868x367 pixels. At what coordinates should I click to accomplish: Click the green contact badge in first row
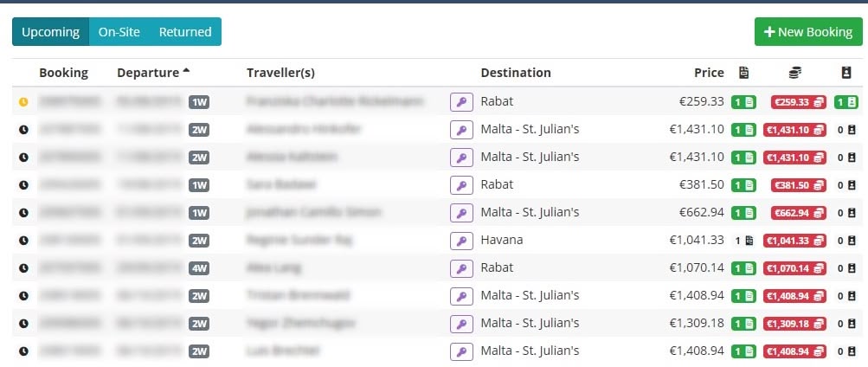click(x=845, y=102)
